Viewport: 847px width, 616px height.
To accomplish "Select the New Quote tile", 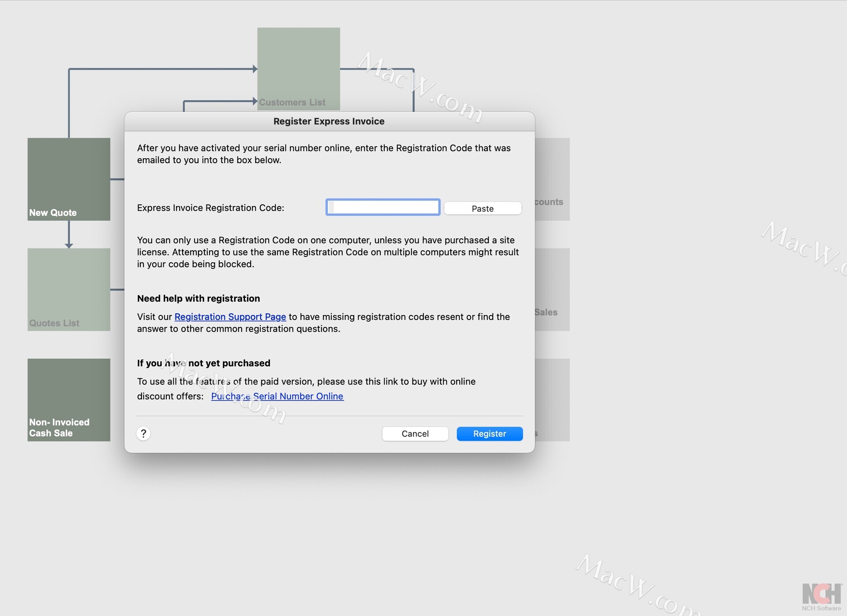I will [x=69, y=179].
